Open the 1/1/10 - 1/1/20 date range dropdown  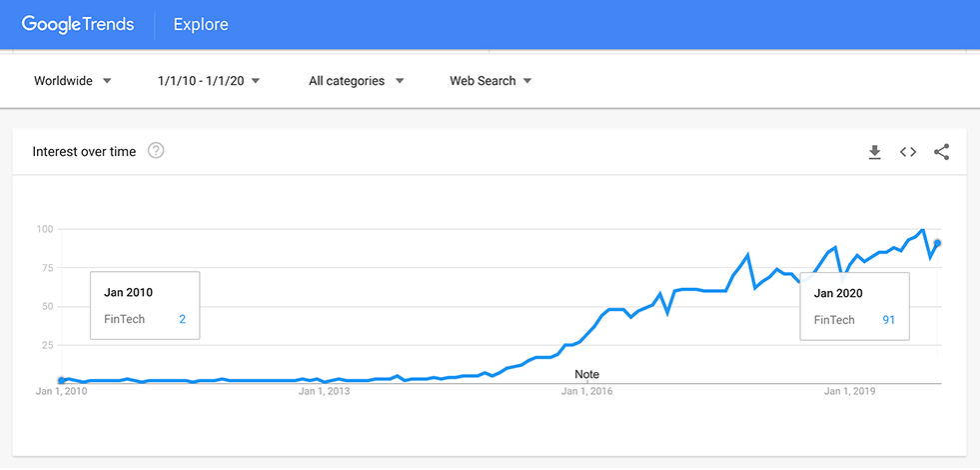coord(209,81)
